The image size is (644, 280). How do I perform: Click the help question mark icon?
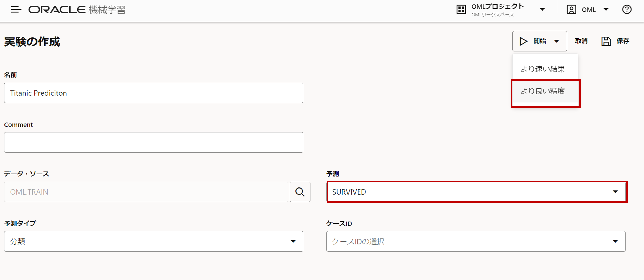pos(627,10)
